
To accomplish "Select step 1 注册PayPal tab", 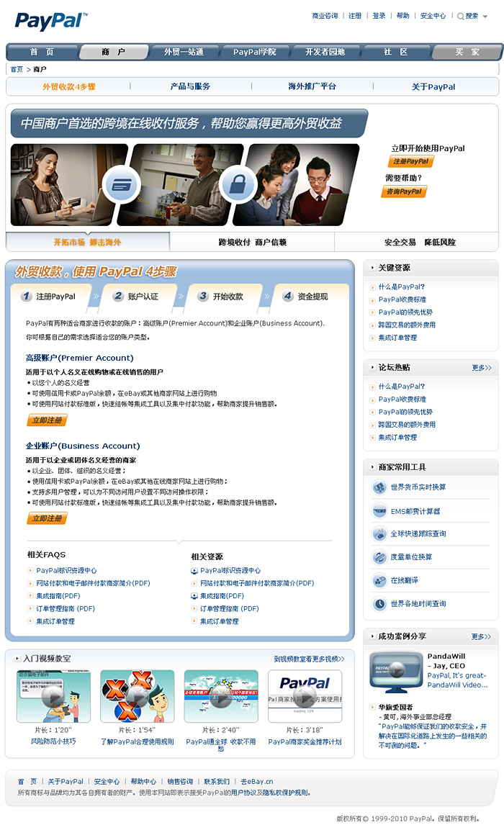I will [x=52, y=297].
